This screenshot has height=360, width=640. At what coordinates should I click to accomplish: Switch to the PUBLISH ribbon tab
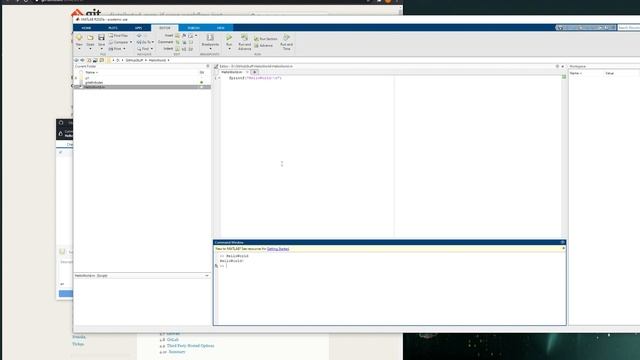pos(193,28)
